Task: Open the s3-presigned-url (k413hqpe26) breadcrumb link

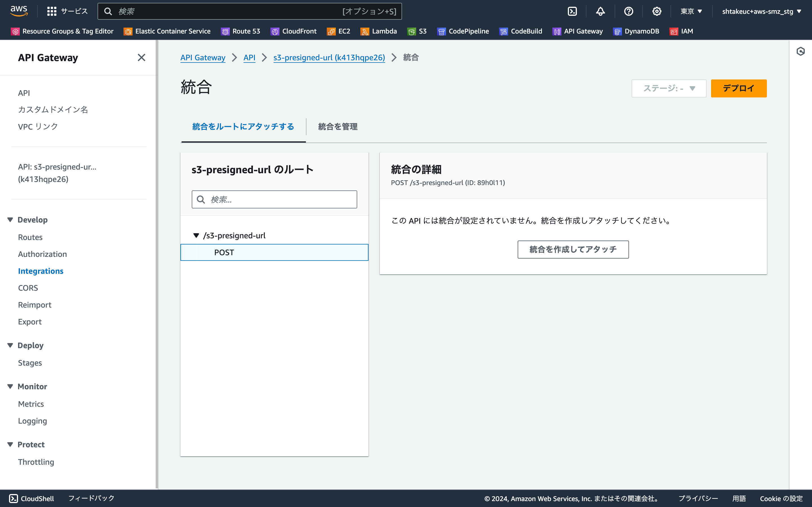Action: [x=329, y=57]
